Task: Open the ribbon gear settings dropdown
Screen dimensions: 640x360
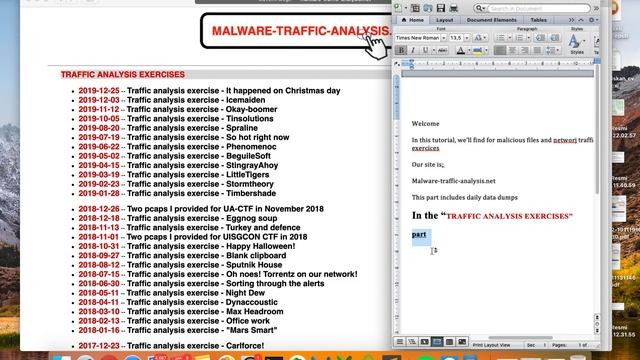Action: pos(593,20)
